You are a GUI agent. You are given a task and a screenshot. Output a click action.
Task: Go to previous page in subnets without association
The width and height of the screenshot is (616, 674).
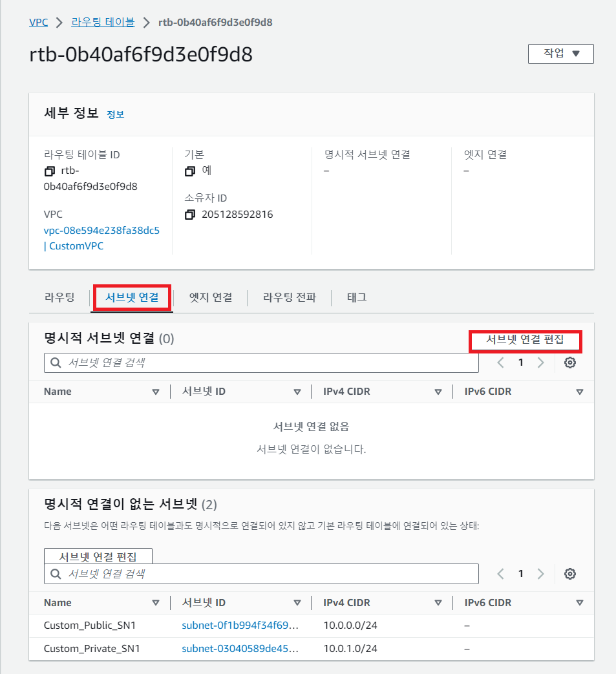[x=501, y=573]
